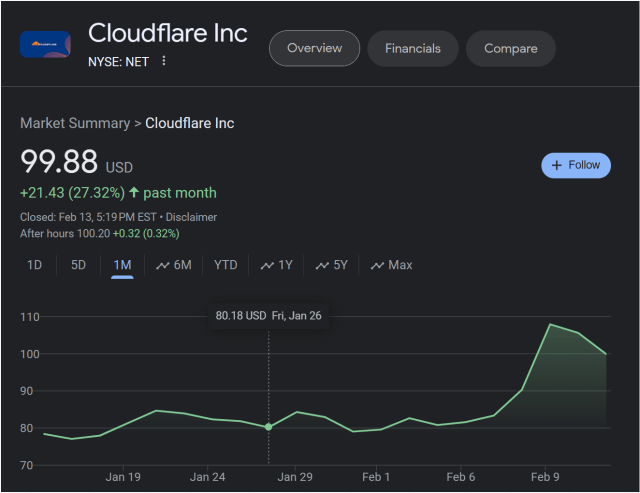Select the 5Y time range
The height and width of the screenshot is (493, 640).
[331, 265]
